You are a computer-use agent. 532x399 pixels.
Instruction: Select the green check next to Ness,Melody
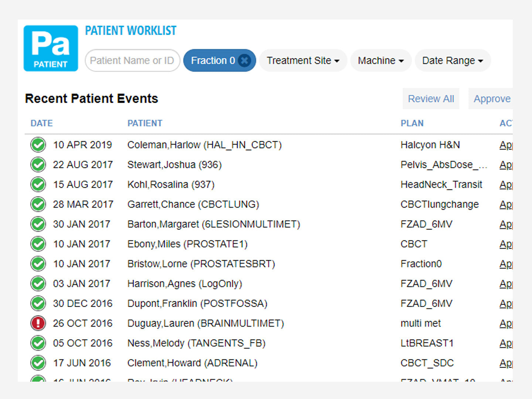[38, 343]
